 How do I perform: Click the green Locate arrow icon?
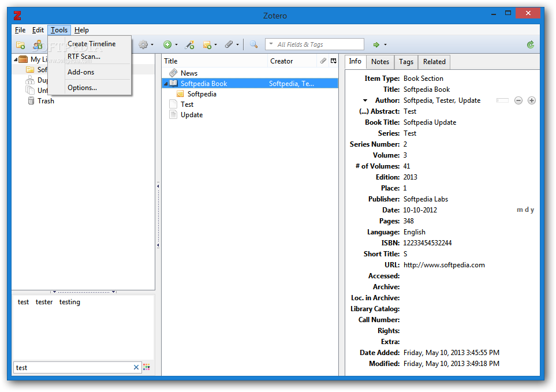(376, 44)
